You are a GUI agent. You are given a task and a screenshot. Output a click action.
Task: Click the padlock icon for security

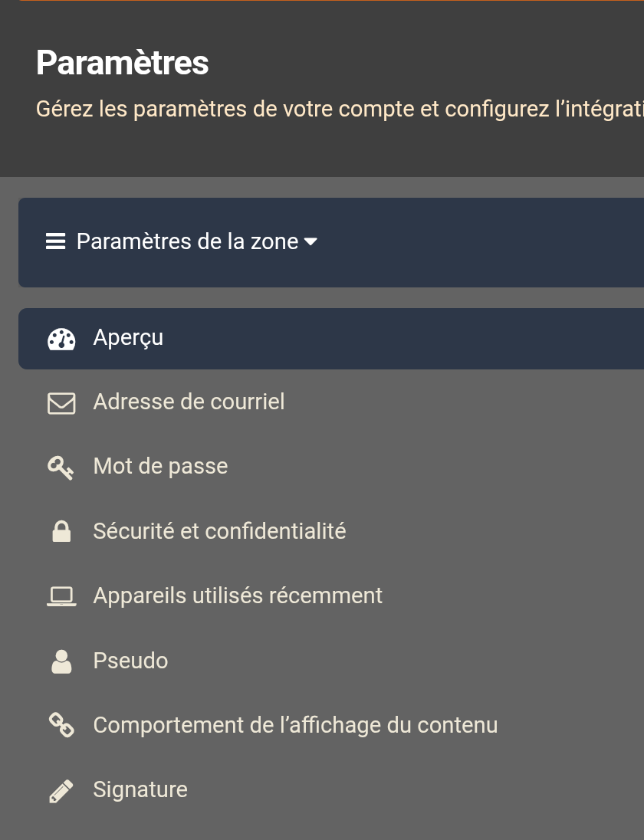point(61,531)
